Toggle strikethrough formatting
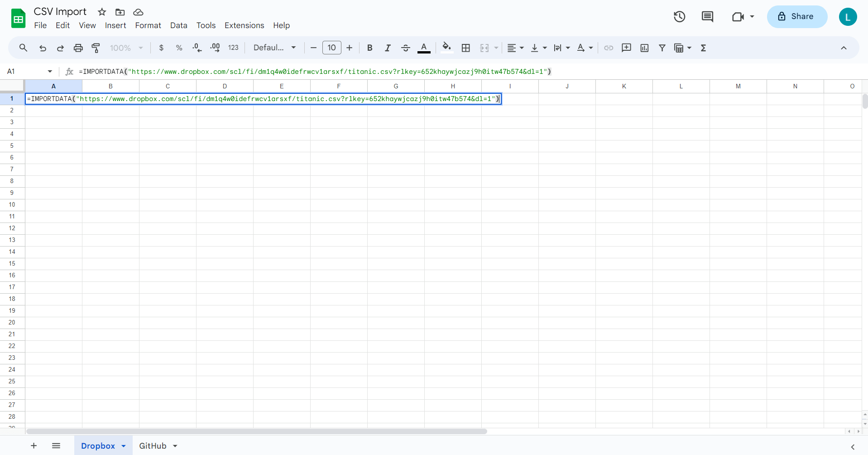The image size is (868, 455). pyautogui.click(x=406, y=48)
